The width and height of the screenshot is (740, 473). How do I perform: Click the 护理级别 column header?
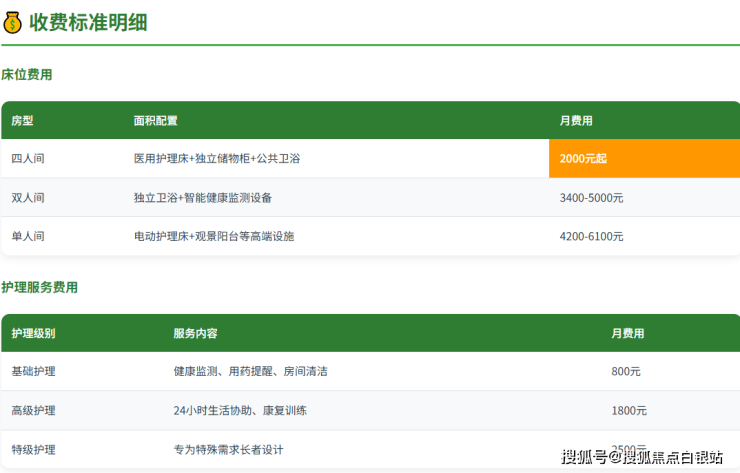(33, 333)
